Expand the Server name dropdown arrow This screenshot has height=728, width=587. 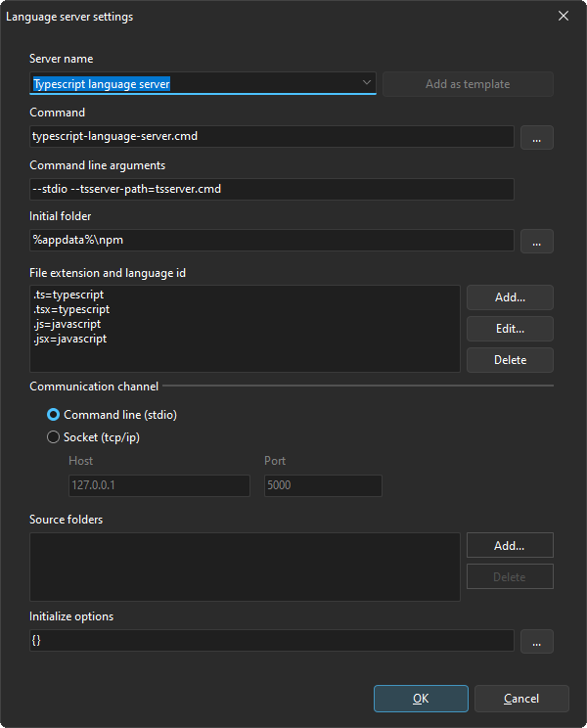[366, 83]
